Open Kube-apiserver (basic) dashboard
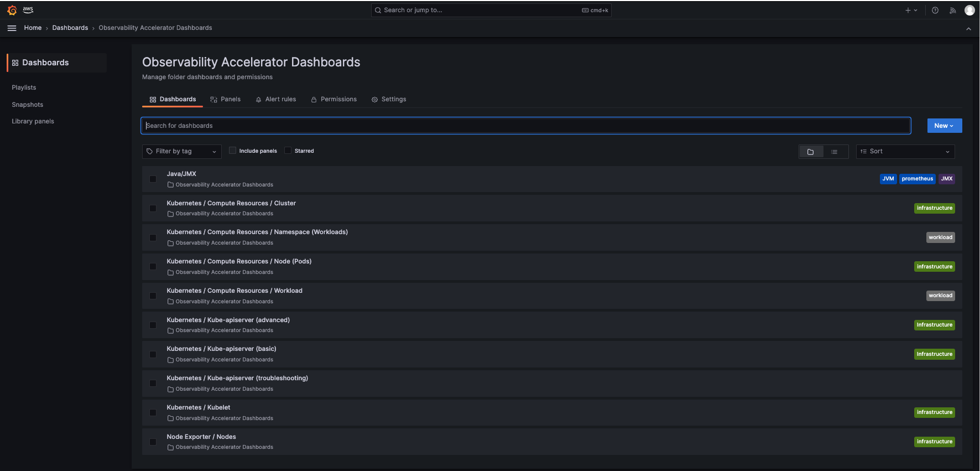Image resolution: width=980 pixels, height=471 pixels. pos(221,349)
